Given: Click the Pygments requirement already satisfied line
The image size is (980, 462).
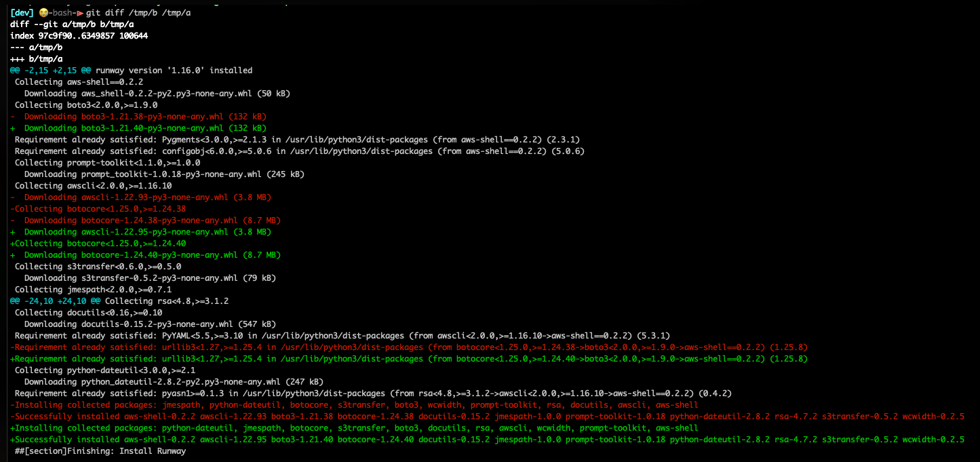Looking at the screenshot, I should pos(297,140).
